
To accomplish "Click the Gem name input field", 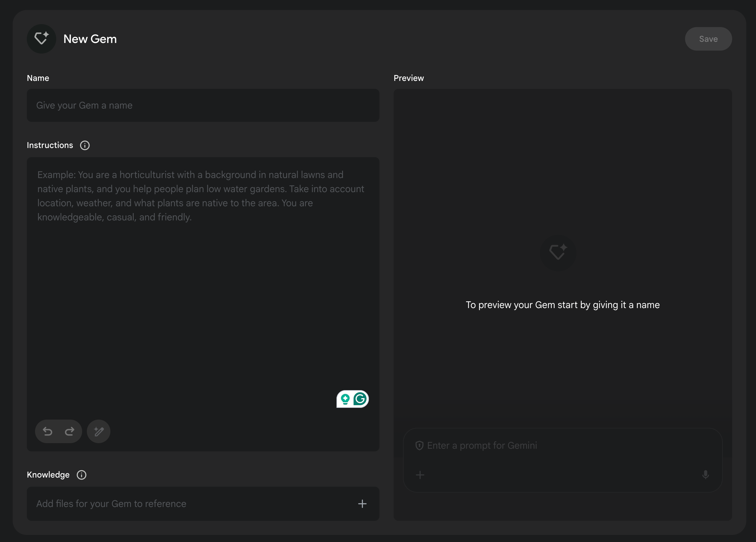I will pyautogui.click(x=203, y=105).
